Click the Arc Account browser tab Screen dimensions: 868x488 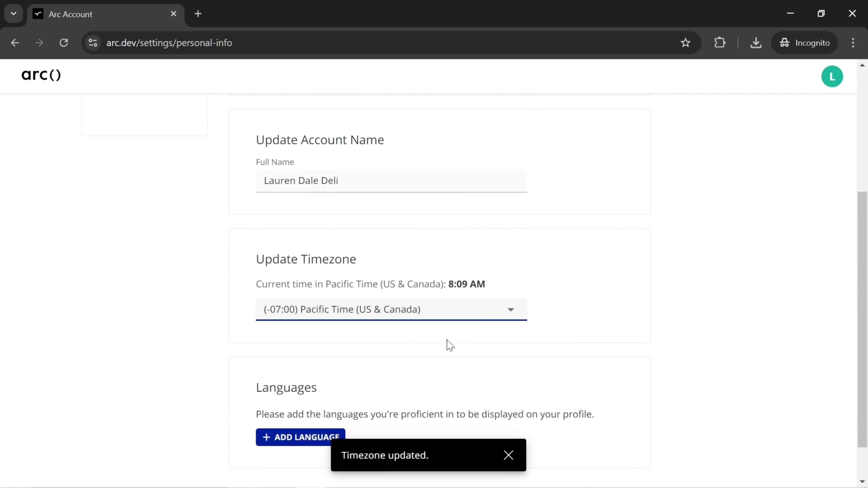point(105,14)
